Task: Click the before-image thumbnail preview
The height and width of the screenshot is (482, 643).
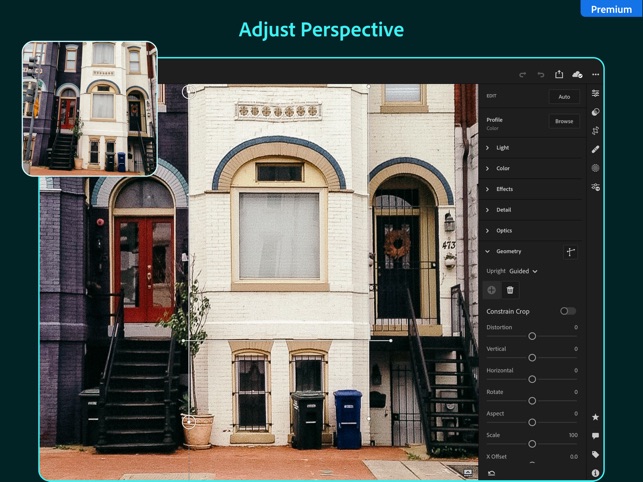Action: [90, 108]
